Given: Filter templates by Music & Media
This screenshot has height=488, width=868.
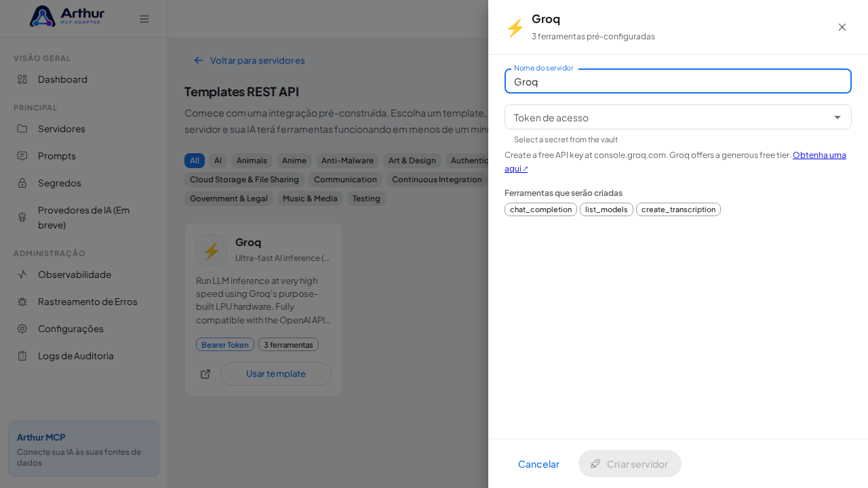Looking at the screenshot, I should pos(310,199).
